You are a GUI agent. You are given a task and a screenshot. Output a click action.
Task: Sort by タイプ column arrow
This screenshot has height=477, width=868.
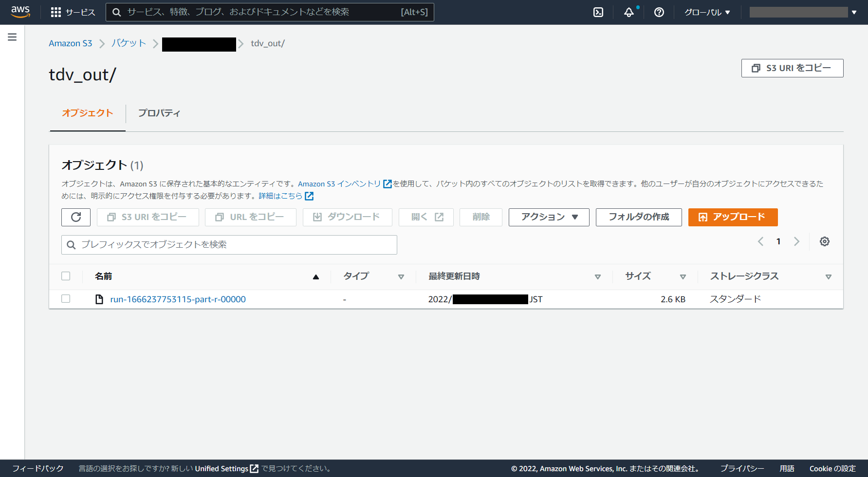(x=401, y=277)
